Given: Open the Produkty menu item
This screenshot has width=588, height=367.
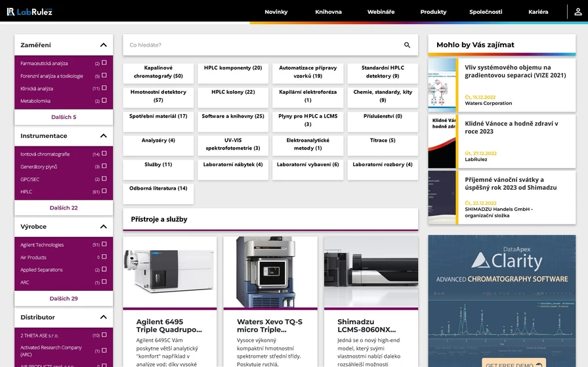Looking at the screenshot, I should (x=433, y=12).
